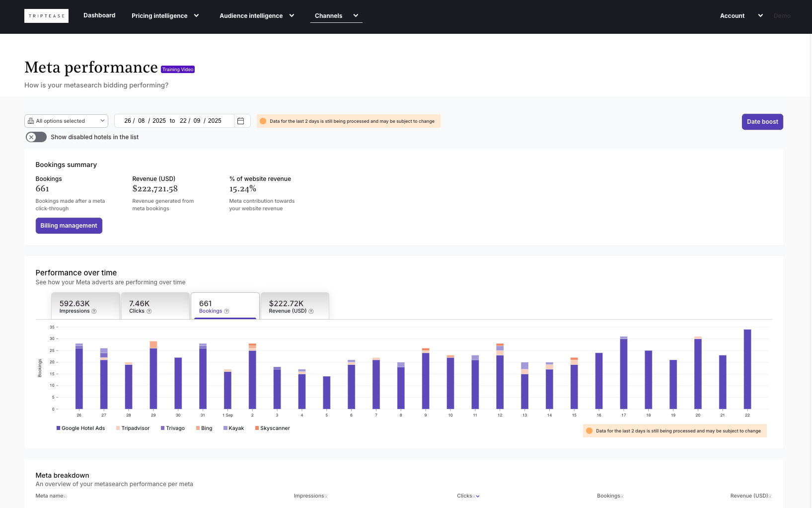This screenshot has height=508, width=812.
Task: Click the Date boost button
Action: (762, 122)
